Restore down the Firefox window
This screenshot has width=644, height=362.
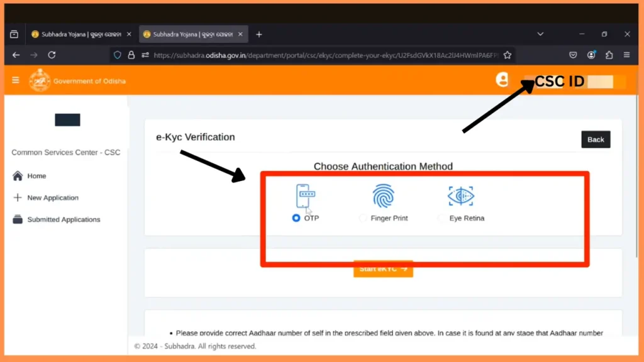tap(604, 34)
